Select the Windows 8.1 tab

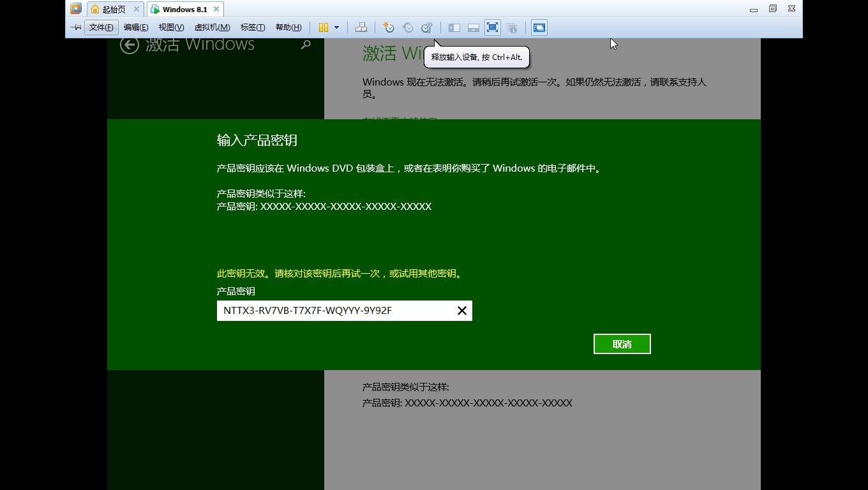point(184,10)
